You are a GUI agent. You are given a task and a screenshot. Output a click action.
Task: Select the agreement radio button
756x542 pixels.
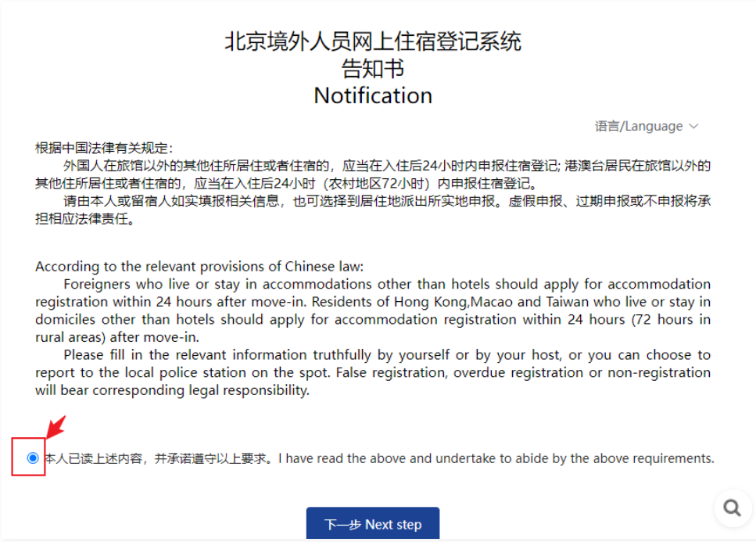33,458
